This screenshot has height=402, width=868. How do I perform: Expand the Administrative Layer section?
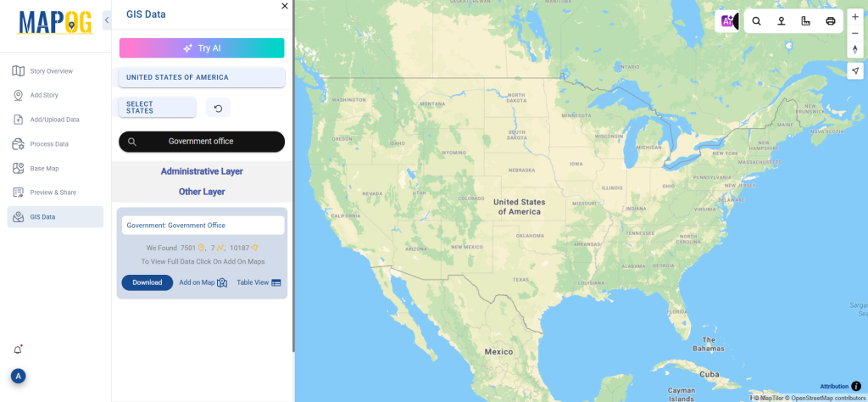202,171
